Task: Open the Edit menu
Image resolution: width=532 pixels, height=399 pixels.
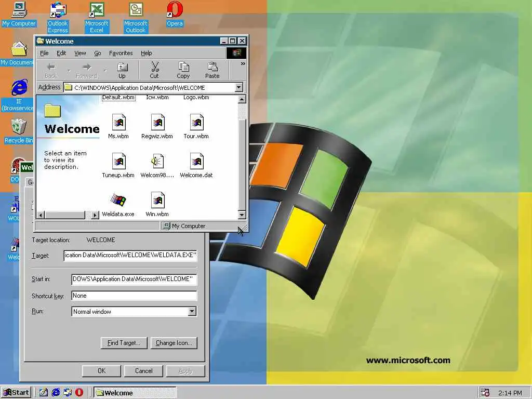Action: (61, 54)
